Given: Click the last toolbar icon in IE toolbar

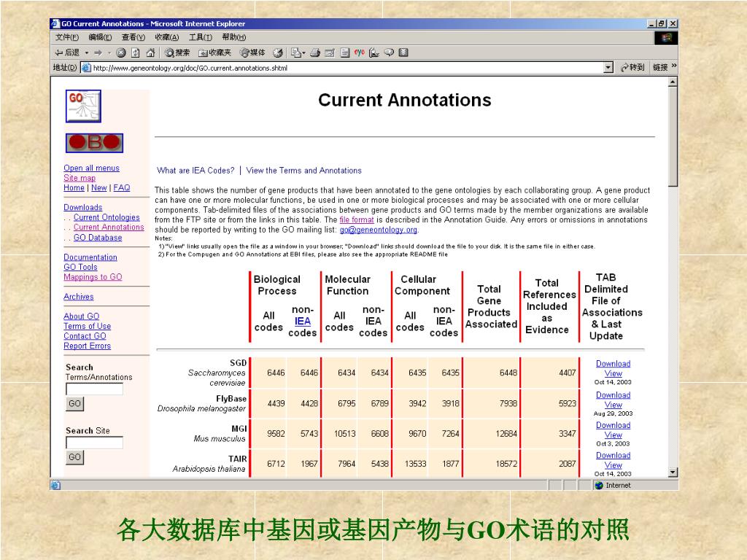Looking at the screenshot, I should [403, 52].
